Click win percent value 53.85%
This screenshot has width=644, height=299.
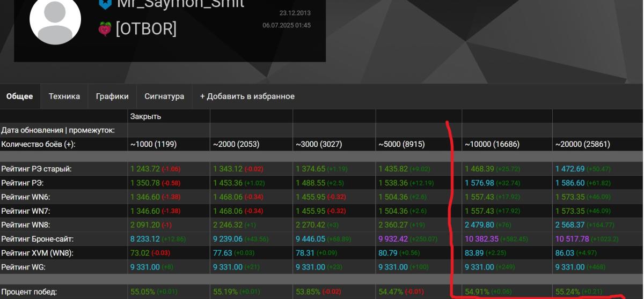tap(307, 292)
